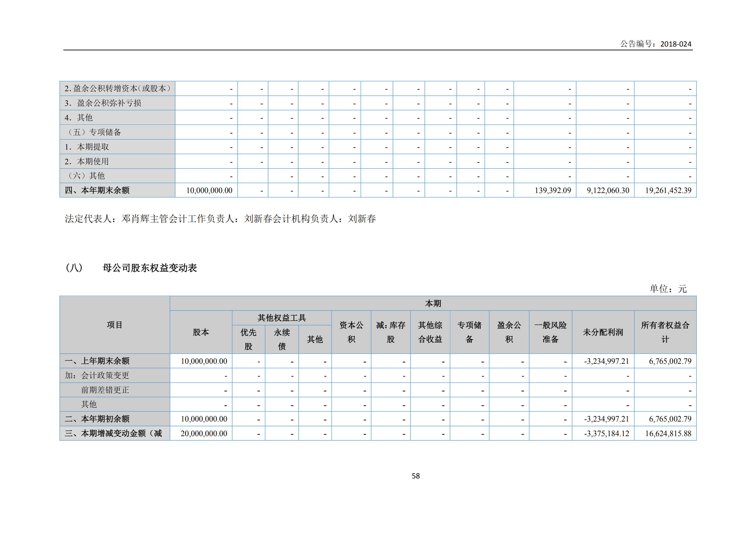
Task: Select the 永续债 column header
Action: [282, 339]
